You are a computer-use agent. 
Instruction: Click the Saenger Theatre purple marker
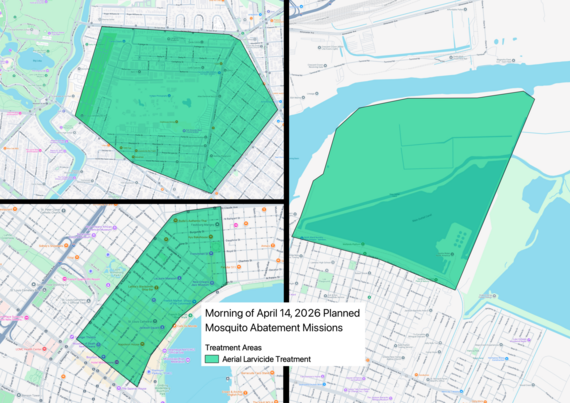[72, 337]
